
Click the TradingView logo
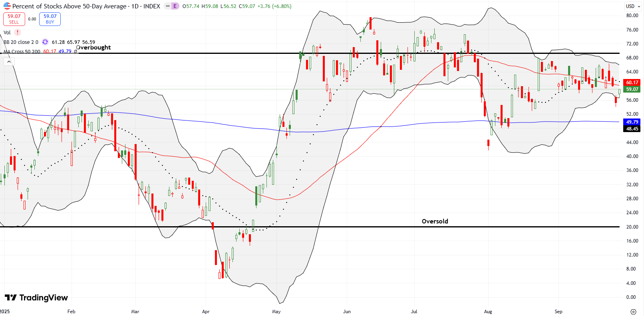36,298
